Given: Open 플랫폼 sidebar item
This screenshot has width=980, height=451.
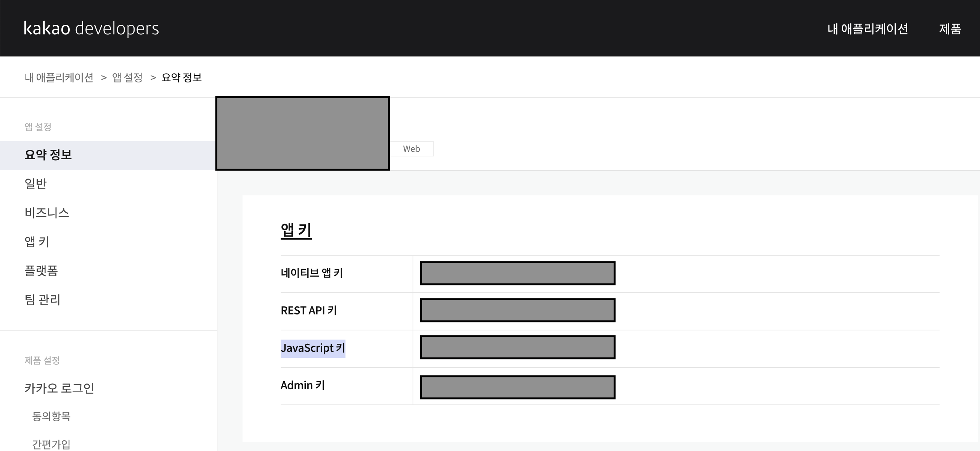Looking at the screenshot, I should point(41,271).
